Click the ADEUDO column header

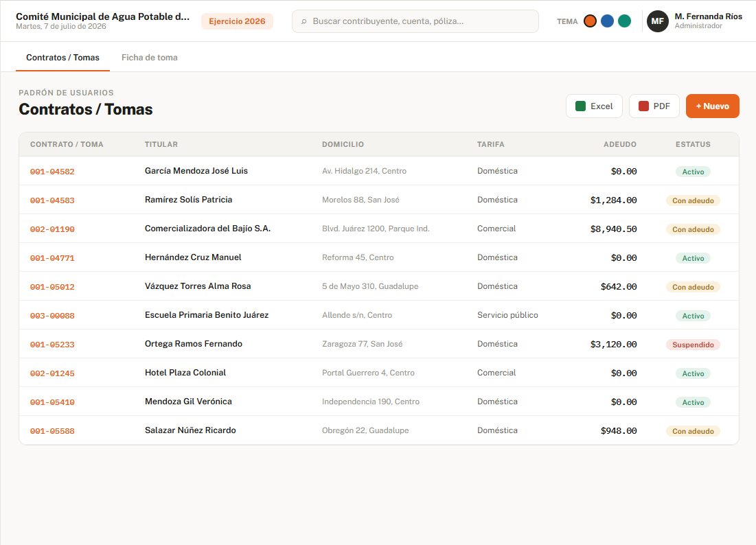[620, 144]
